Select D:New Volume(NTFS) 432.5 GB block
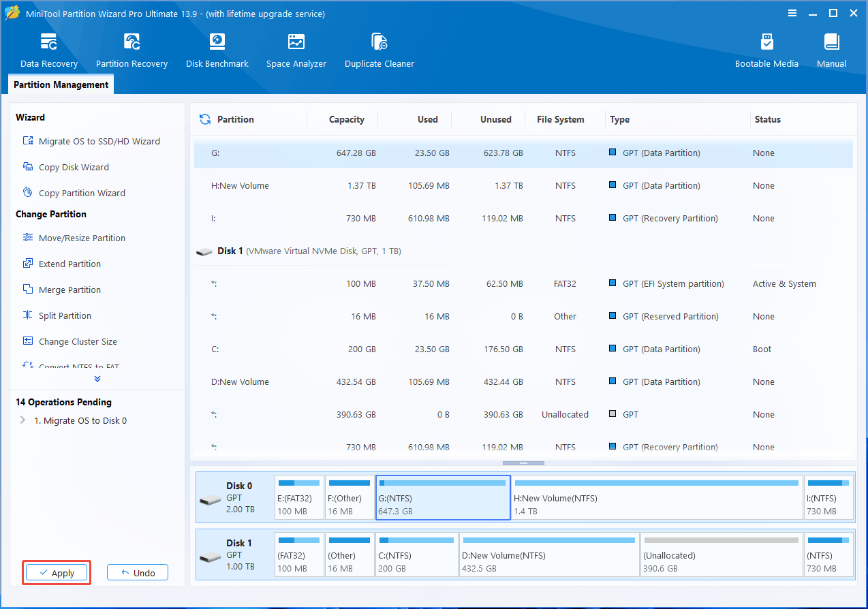This screenshot has height=609, width=868. tap(550, 555)
